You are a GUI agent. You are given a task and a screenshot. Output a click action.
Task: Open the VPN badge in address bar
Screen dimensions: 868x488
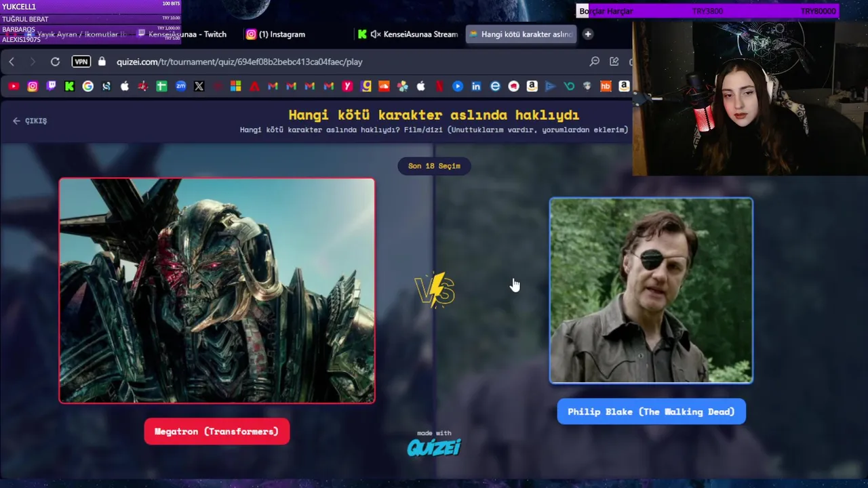81,62
